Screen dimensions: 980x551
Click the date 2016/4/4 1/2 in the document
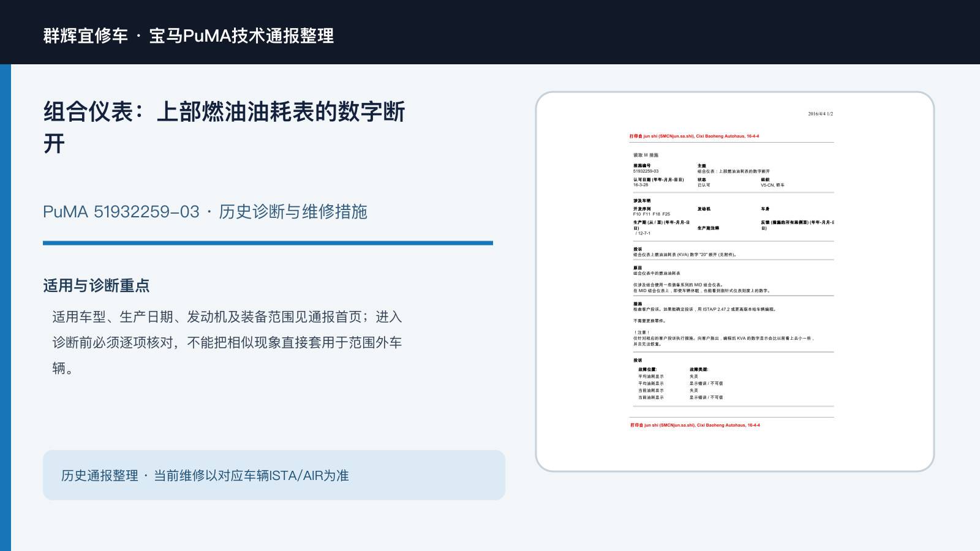pos(820,114)
